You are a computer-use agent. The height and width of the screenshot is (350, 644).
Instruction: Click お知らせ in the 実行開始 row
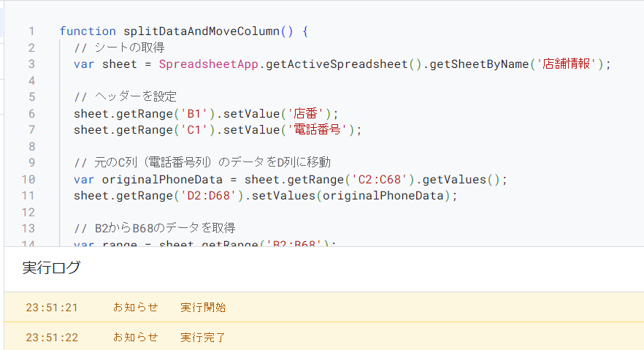(136, 308)
